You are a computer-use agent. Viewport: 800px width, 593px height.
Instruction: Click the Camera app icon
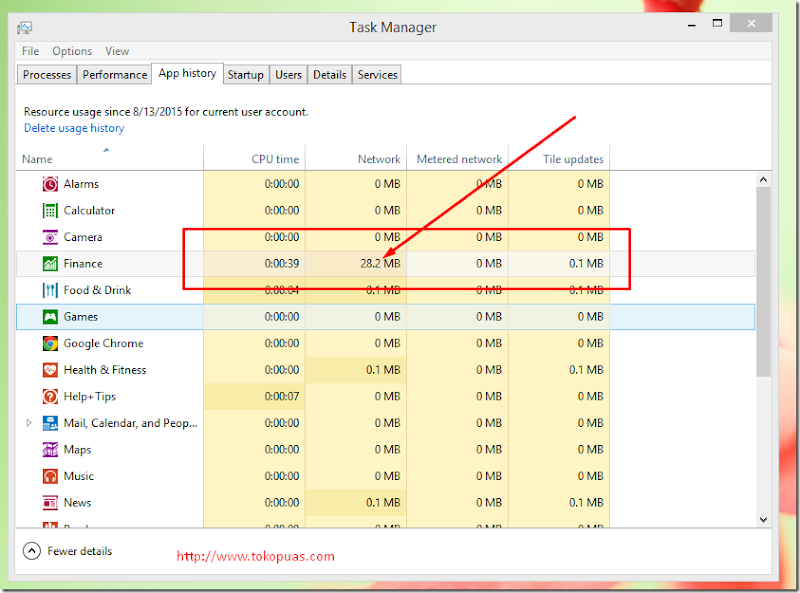click(50, 237)
